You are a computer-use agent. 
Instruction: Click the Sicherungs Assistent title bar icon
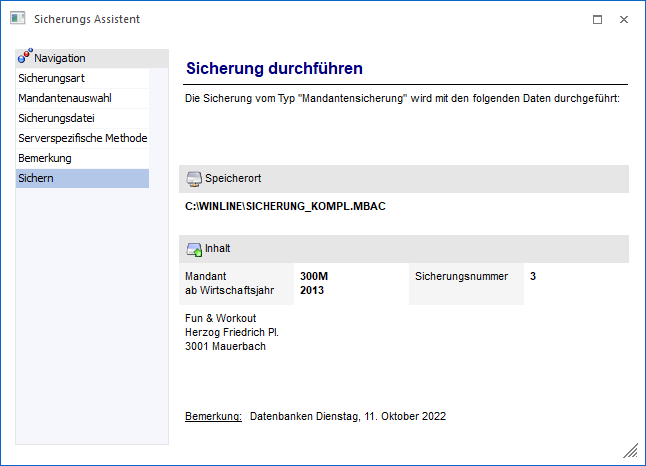tap(17, 19)
